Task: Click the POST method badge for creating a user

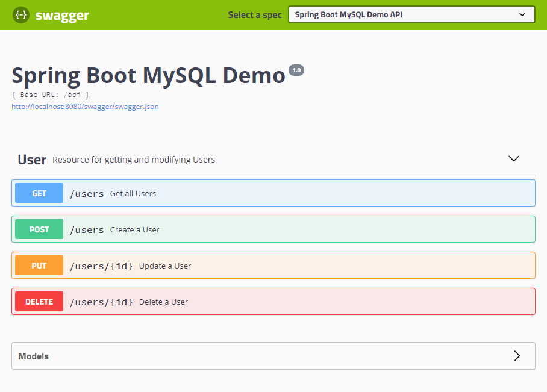Action: [x=39, y=229]
